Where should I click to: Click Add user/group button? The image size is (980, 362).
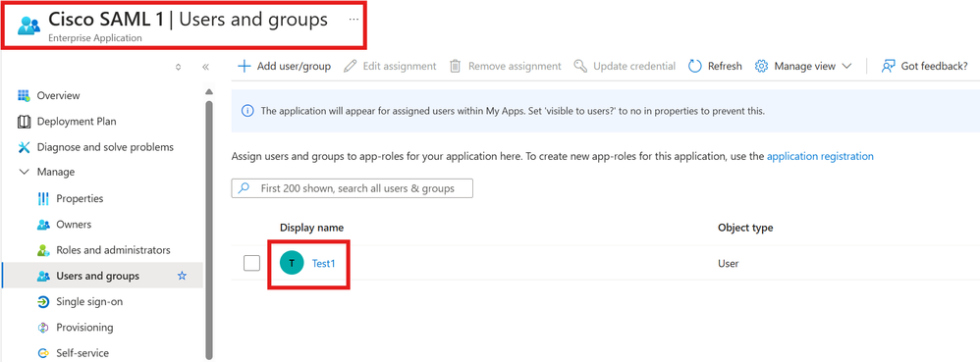point(285,66)
